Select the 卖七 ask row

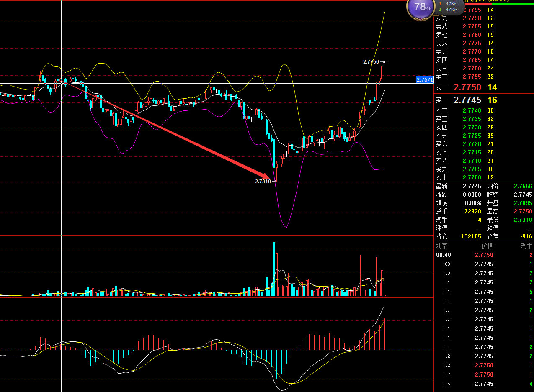pos(484,35)
